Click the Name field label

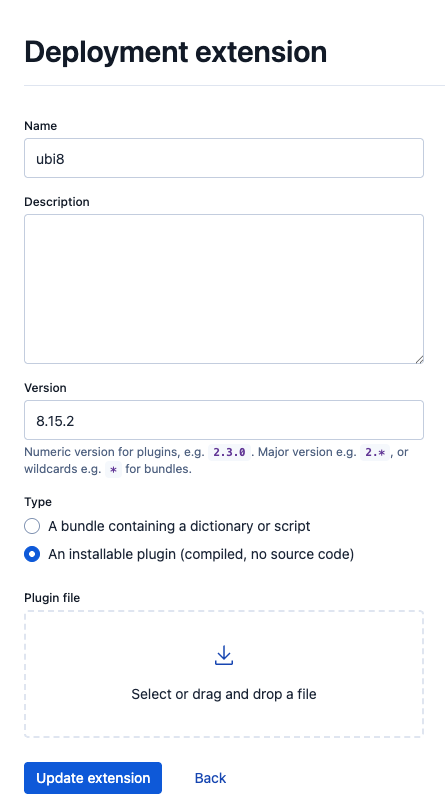pyautogui.click(x=41, y=126)
